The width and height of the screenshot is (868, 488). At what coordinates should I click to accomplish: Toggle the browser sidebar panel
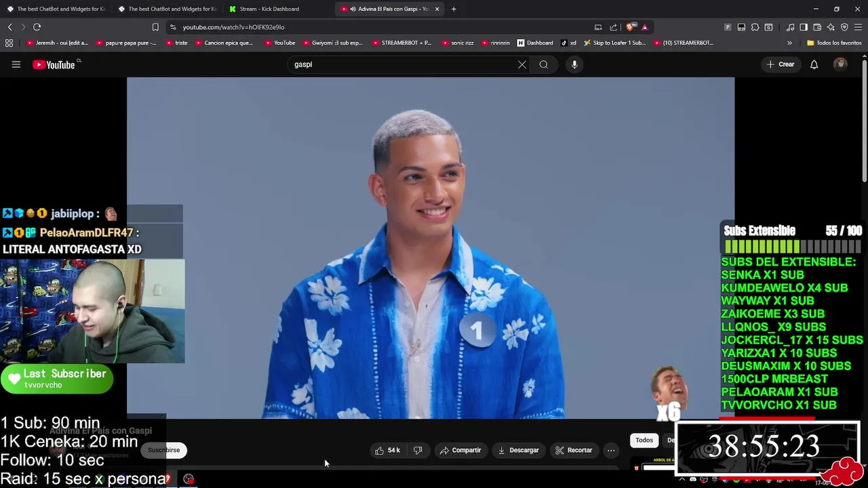[x=804, y=27]
